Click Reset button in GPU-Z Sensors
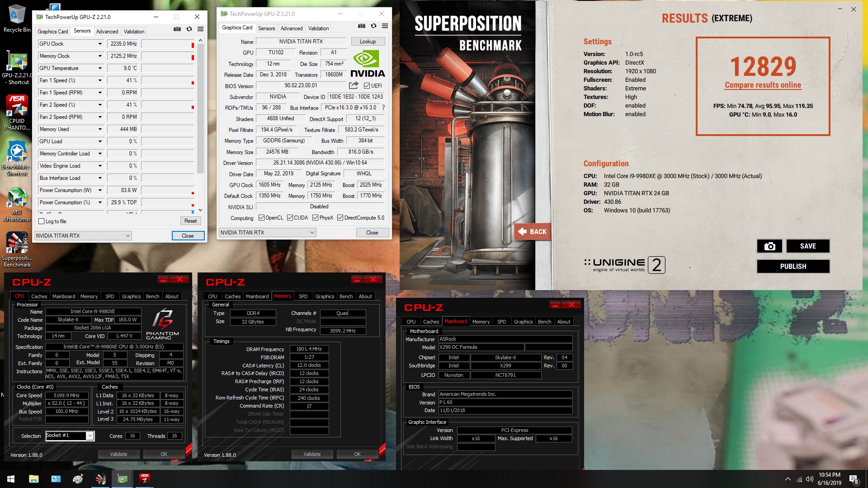This screenshot has width=868, height=488. [x=190, y=221]
